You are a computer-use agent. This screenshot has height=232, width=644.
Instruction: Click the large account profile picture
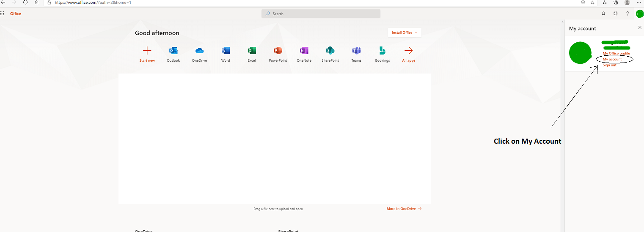click(580, 53)
